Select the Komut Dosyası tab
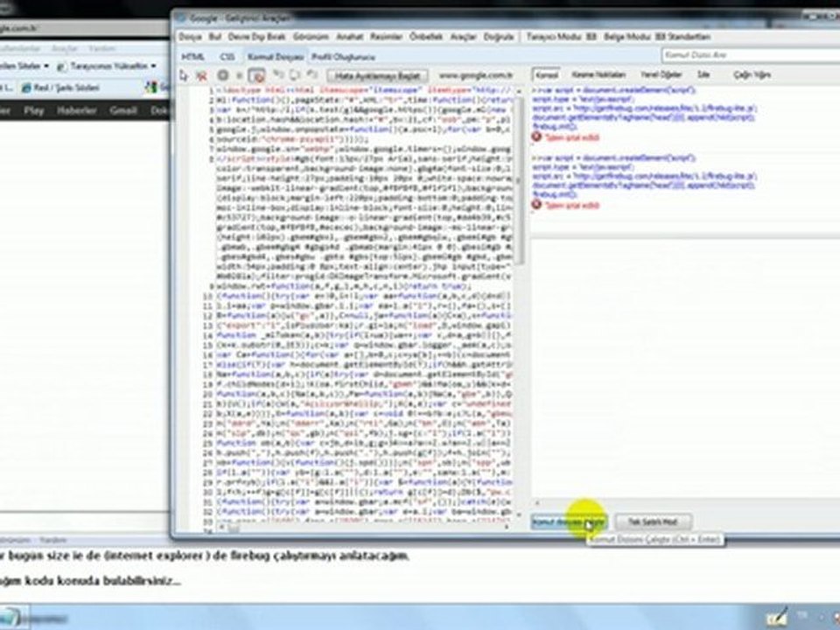The image size is (840, 630). (276, 57)
